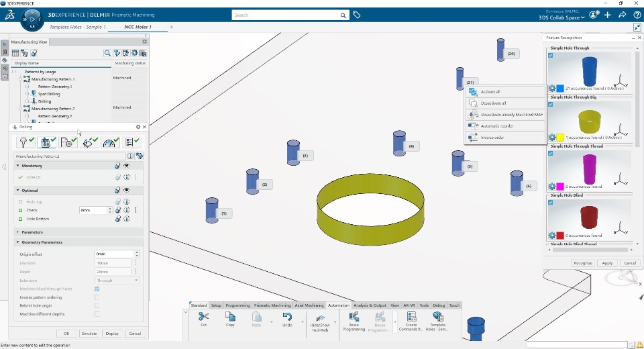Choose Automatic reorder menu entry
The width and height of the screenshot is (644, 349).
tap(506, 126)
